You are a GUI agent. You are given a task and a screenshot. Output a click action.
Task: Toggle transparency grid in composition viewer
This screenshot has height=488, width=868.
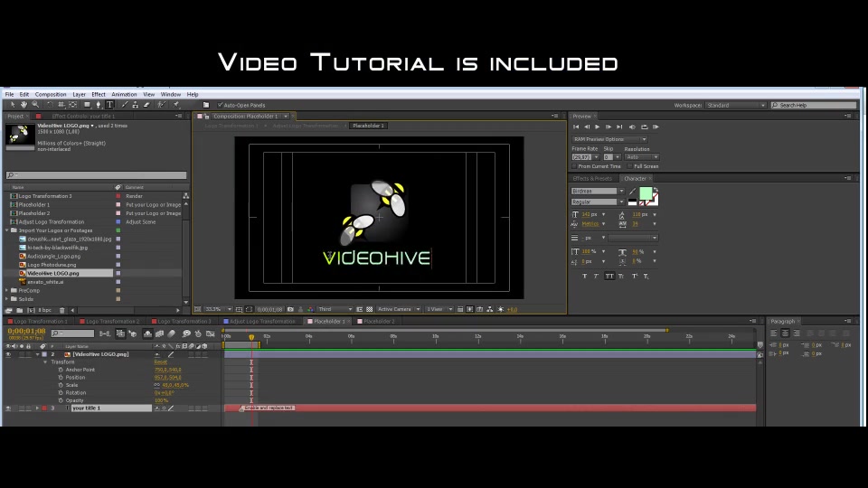pyautogui.click(x=369, y=309)
